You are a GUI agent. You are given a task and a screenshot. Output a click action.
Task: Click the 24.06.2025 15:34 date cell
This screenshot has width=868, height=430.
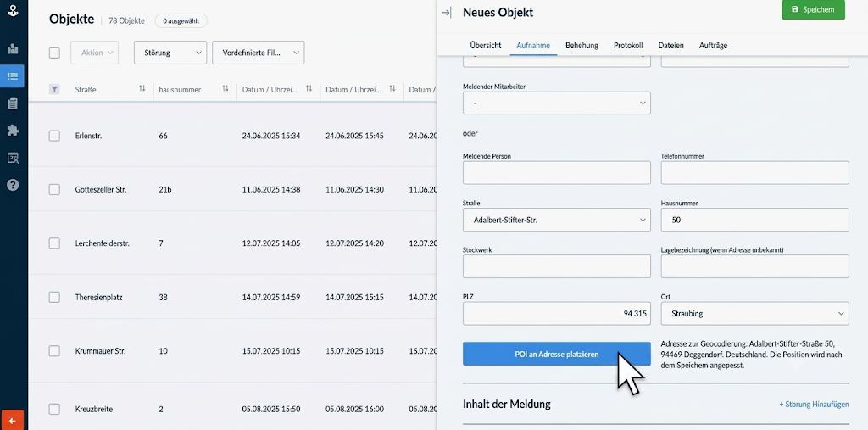pos(271,136)
